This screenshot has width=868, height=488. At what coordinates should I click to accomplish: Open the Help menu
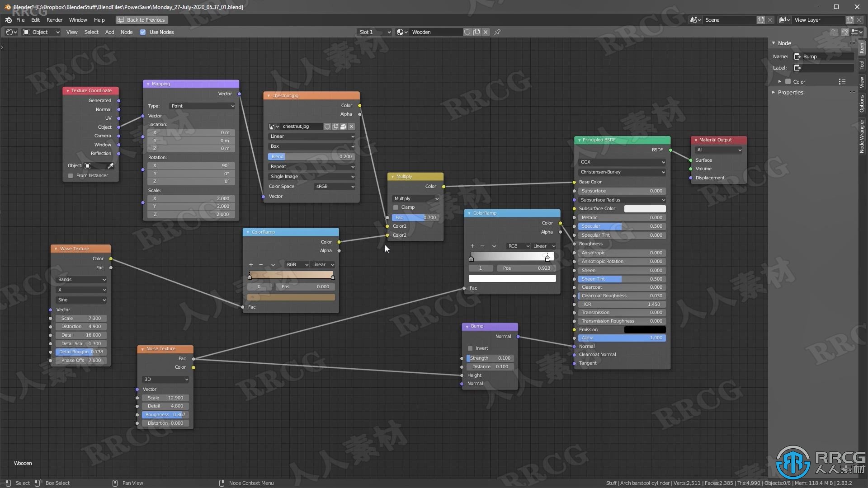(99, 20)
